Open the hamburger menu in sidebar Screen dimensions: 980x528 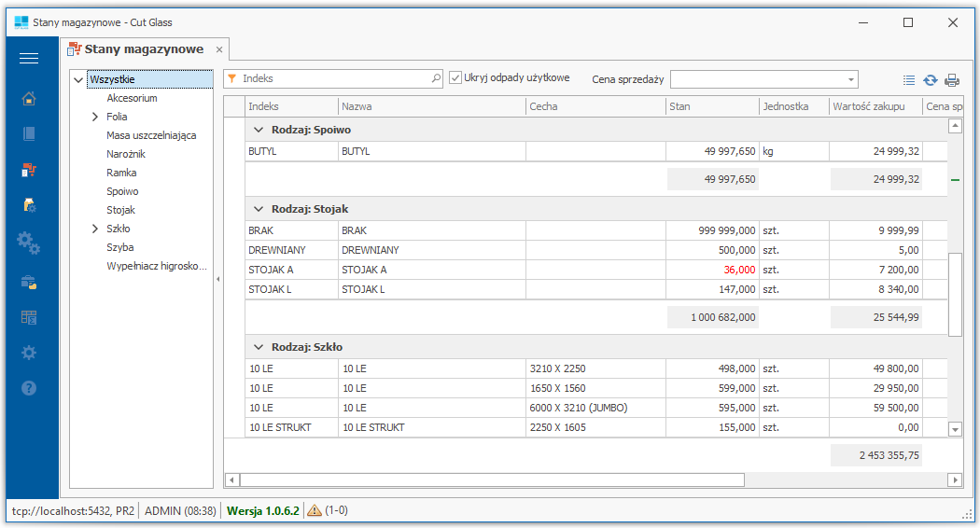pyautogui.click(x=29, y=59)
